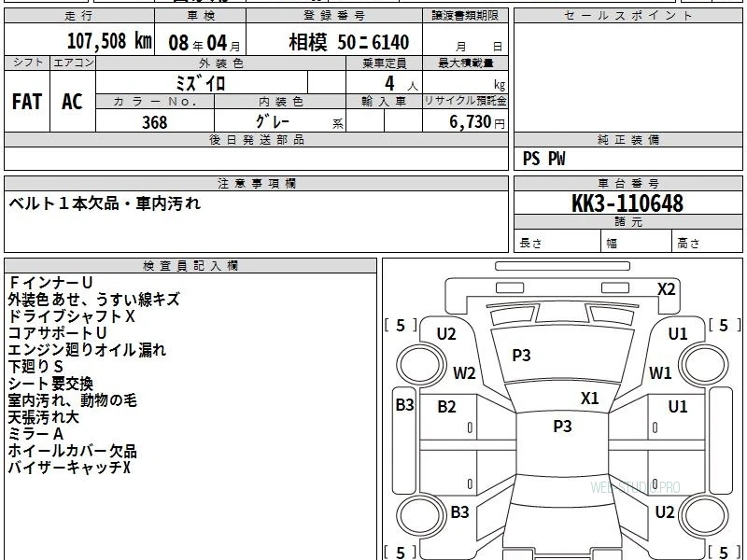Viewport: 747px width, 560px height.
Task: Select the 検査員記入欄 header
Action: point(190,266)
